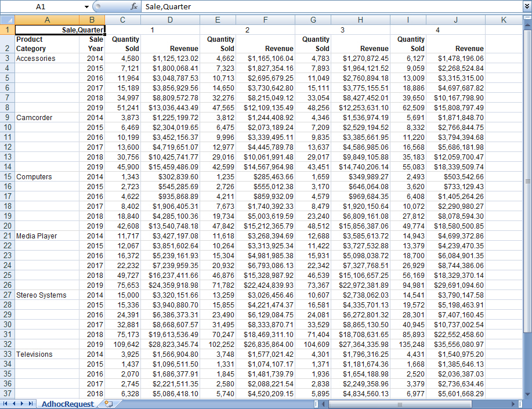The width and height of the screenshot is (532, 409).
Task: Click the Insert Worksheet icon beside AdhocRequest
Action: coord(108,404)
